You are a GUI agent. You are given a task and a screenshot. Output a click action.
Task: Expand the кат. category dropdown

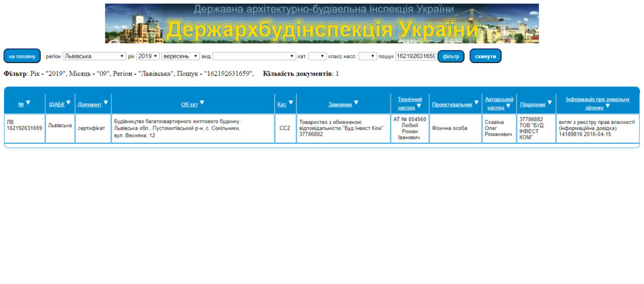[317, 56]
